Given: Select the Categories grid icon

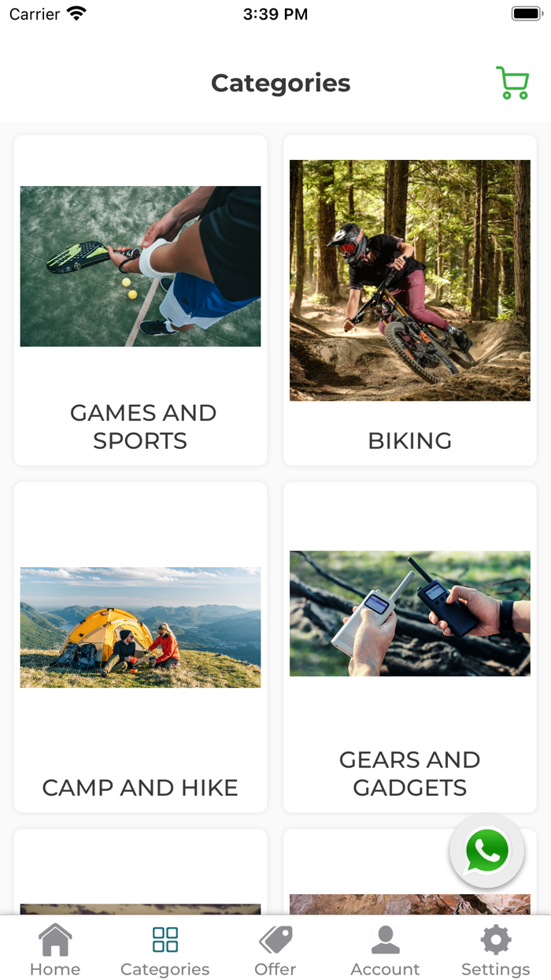Looking at the screenshot, I should 165,940.
